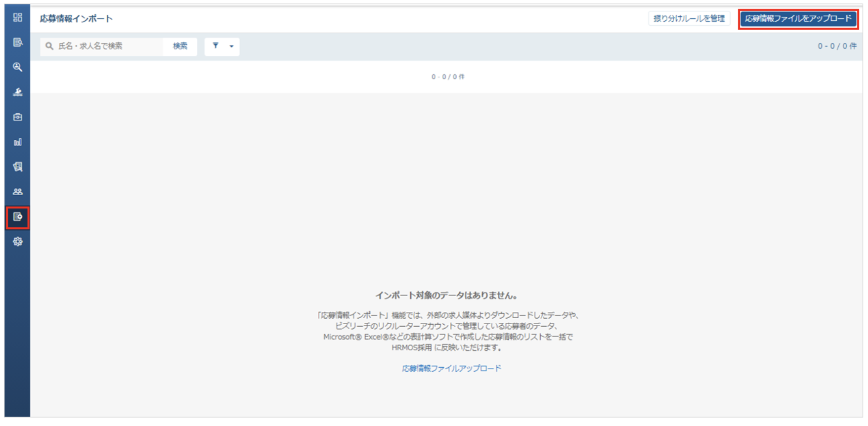868x426 pixels.
Task: Click the 応募情報ファイルをアップロード upload button
Action: [798, 19]
